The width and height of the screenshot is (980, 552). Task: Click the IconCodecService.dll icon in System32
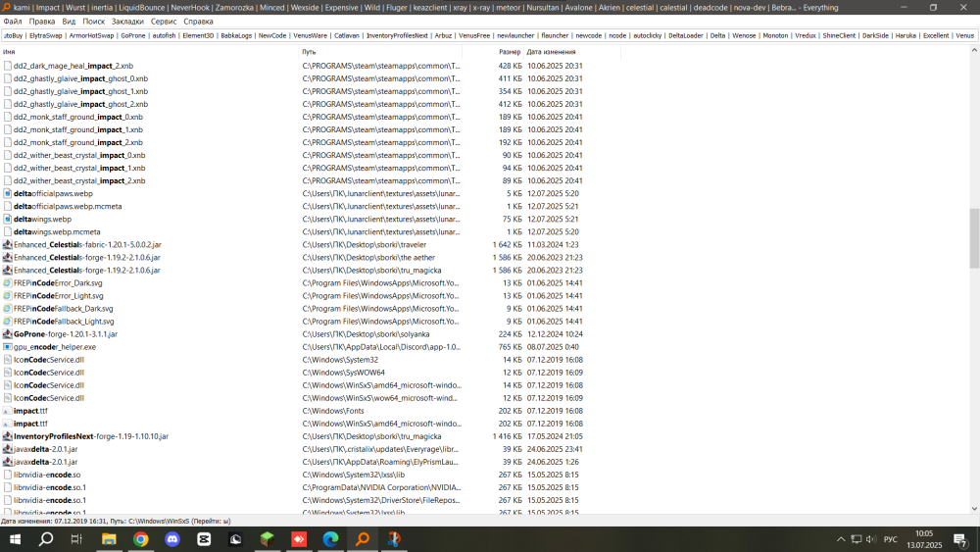(x=8, y=360)
